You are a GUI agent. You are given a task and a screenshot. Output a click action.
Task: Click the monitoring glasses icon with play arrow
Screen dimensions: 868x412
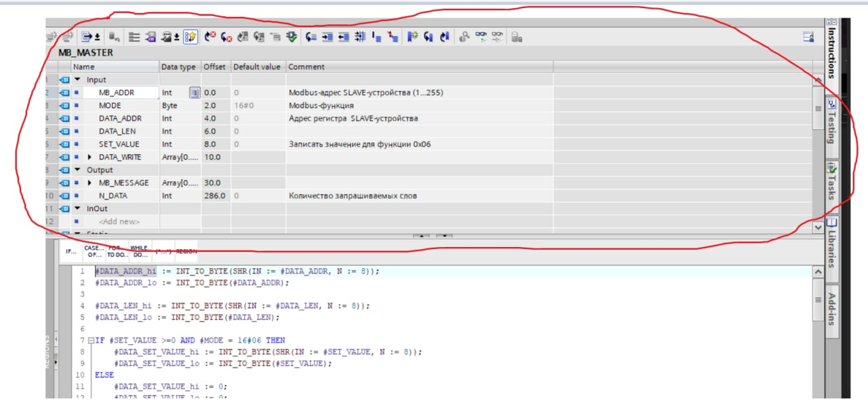pos(481,38)
